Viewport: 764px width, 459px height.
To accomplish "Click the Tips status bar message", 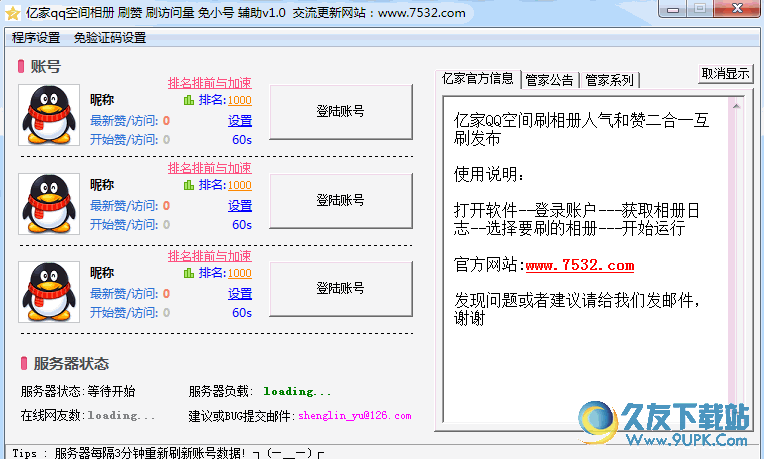I will 168,453.
